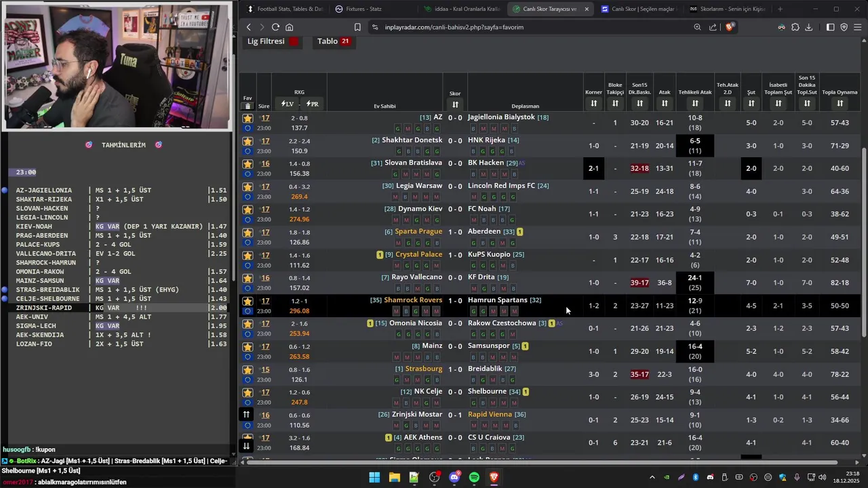Open the Rapid Vienna team link

490,415
